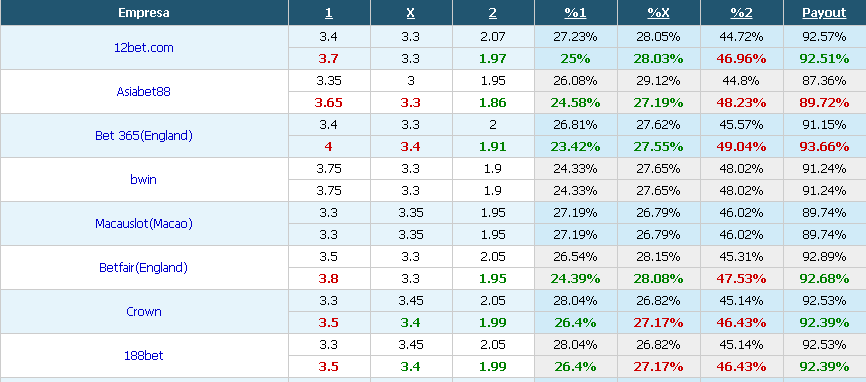Open the bwin bookmaker link
Image resolution: width=866 pixels, height=382 pixels.
click(x=144, y=179)
